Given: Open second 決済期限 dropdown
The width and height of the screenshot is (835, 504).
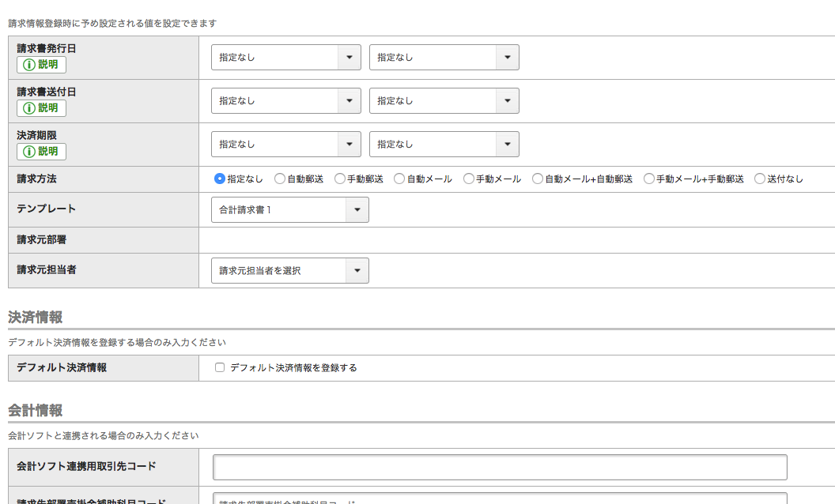Looking at the screenshot, I should coord(444,145).
